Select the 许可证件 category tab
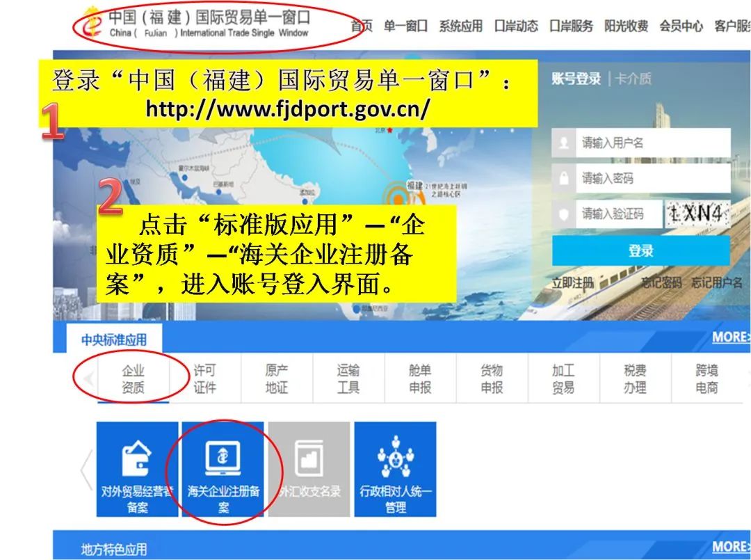 tap(204, 379)
